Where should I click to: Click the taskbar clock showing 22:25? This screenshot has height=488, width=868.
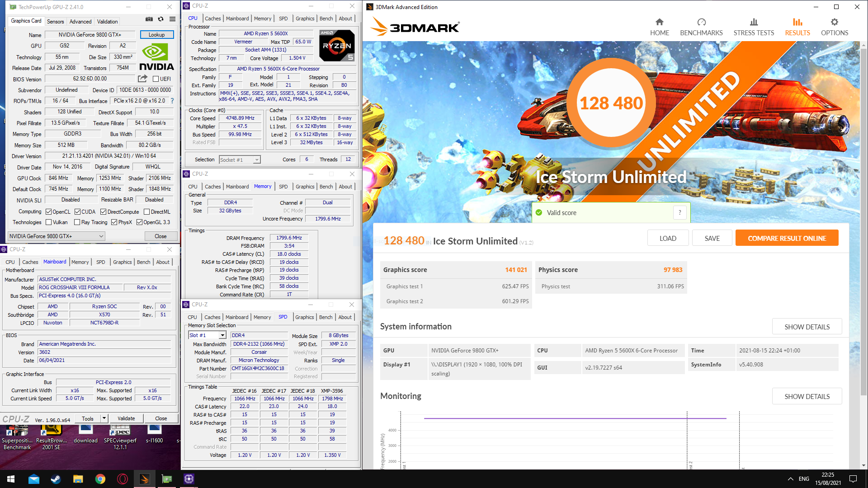pyautogui.click(x=828, y=479)
